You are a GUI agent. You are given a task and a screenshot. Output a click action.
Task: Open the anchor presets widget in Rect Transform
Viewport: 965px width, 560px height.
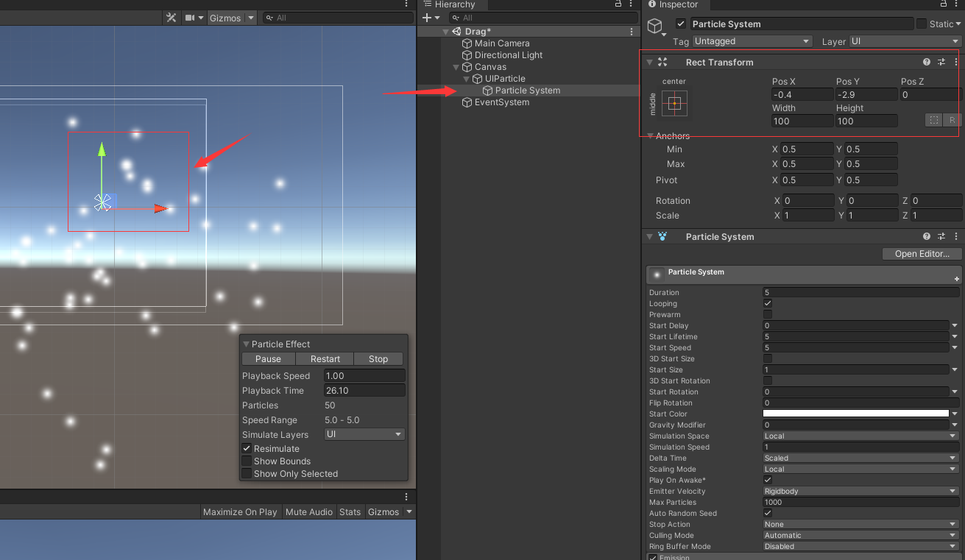(x=673, y=104)
